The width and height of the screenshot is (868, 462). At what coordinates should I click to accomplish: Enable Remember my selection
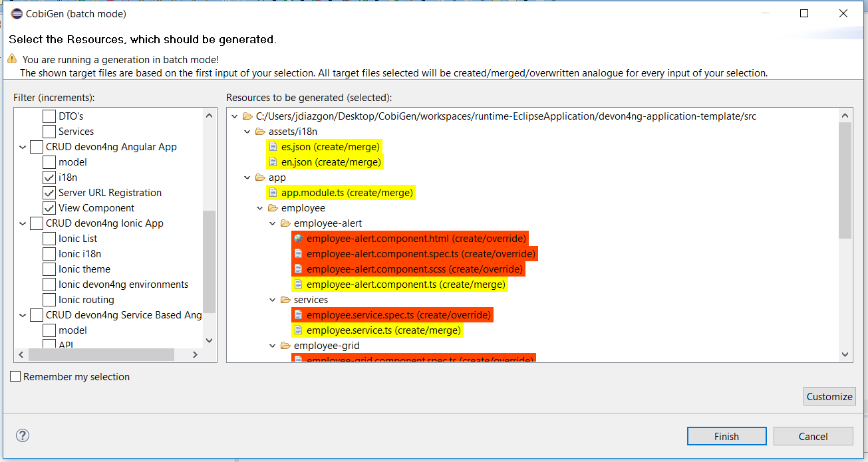tap(14, 376)
